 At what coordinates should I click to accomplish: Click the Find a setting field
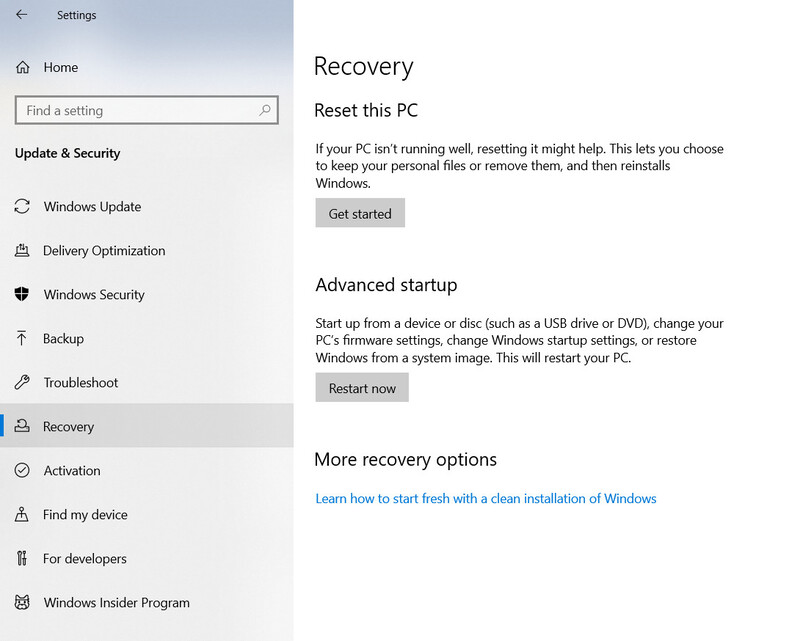(x=147, y=110)
